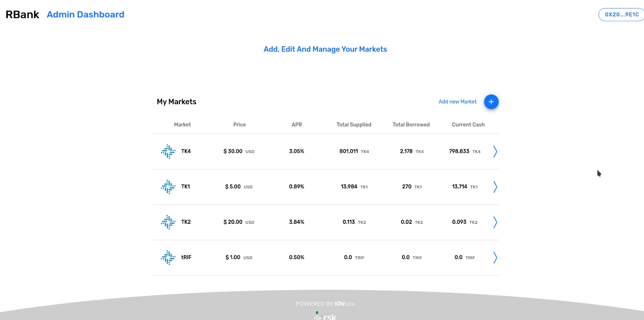
Task: Open tRIF market details chevron
Action: tap(495, 258)
